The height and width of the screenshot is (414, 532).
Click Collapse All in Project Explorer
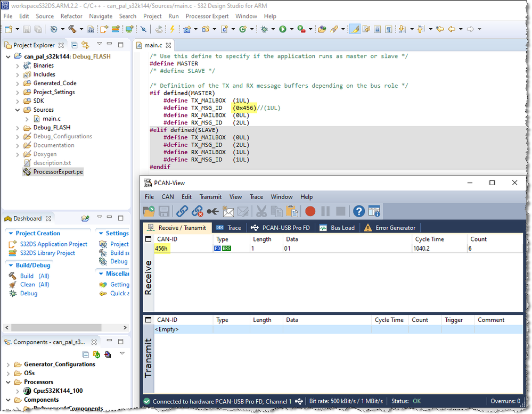coord(75,45)
